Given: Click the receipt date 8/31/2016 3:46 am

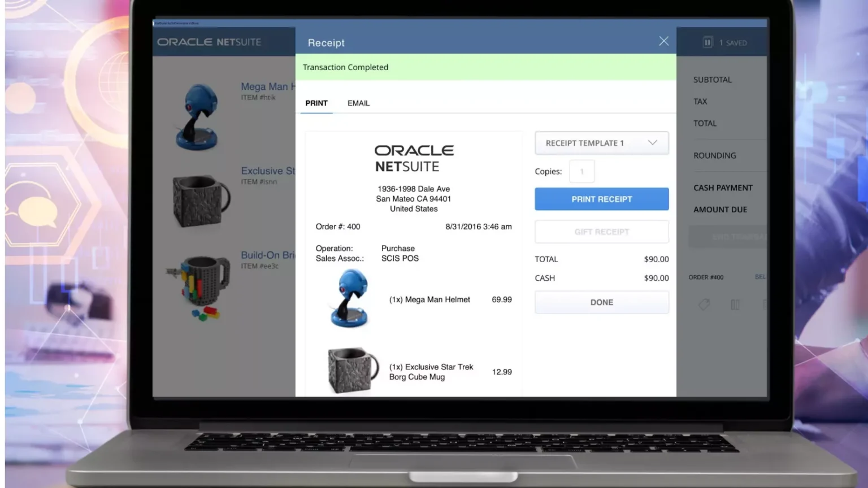Looking at the screenshot, I should click(x=479, y=226).
